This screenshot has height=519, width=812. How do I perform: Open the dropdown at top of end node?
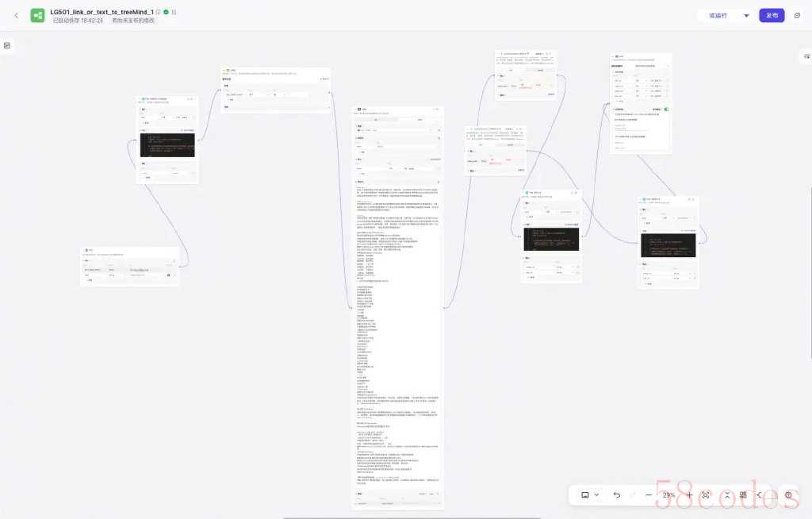point(652,66)
